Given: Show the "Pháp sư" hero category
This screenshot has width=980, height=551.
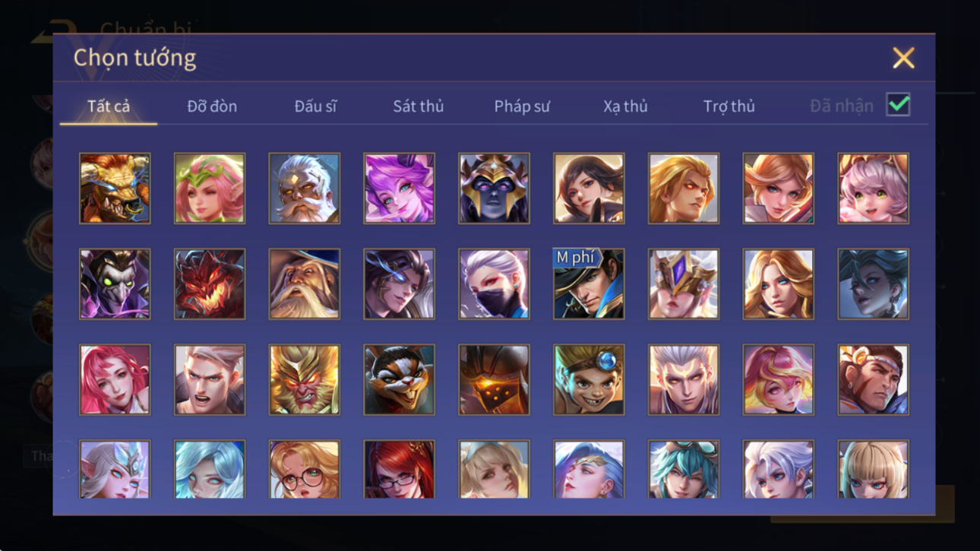Looking at the screenshot, I should (x=522, y=106).
